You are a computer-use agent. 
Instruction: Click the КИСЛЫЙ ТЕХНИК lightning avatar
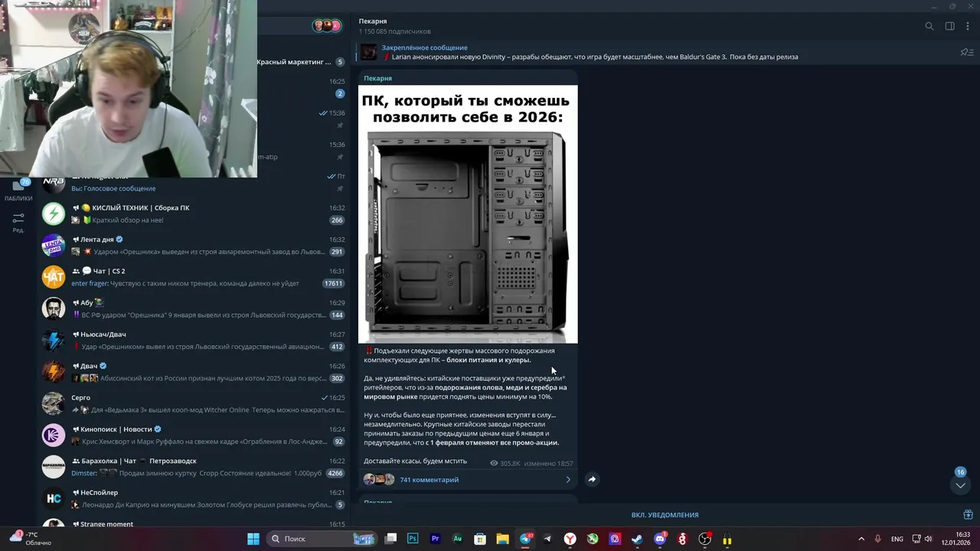point(54,214)
